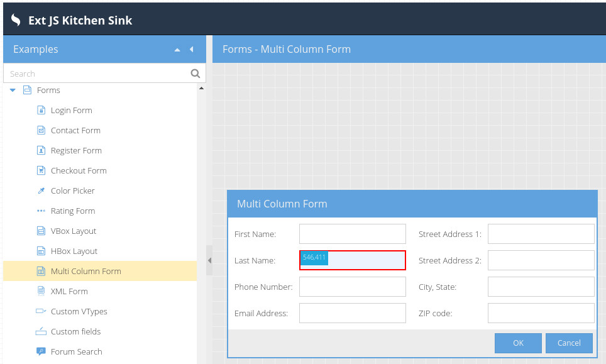
Task: Select the XML Form example
Action: tap(69, 291)
